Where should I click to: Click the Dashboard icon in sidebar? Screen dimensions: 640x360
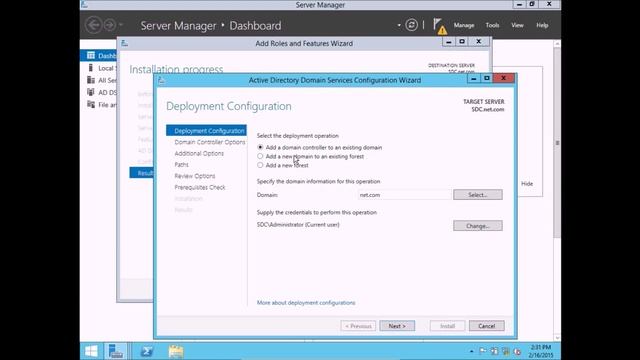click(x=91, y=55)
